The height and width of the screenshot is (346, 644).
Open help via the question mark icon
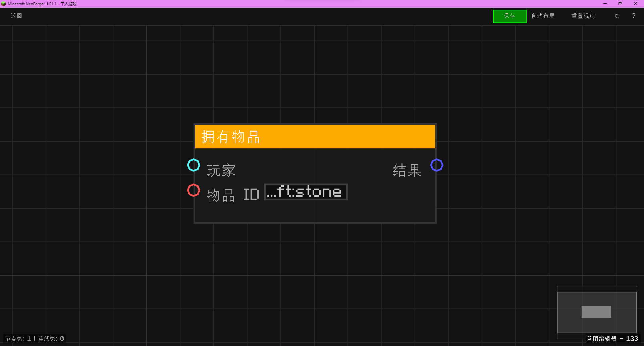[x=634, y=16]
